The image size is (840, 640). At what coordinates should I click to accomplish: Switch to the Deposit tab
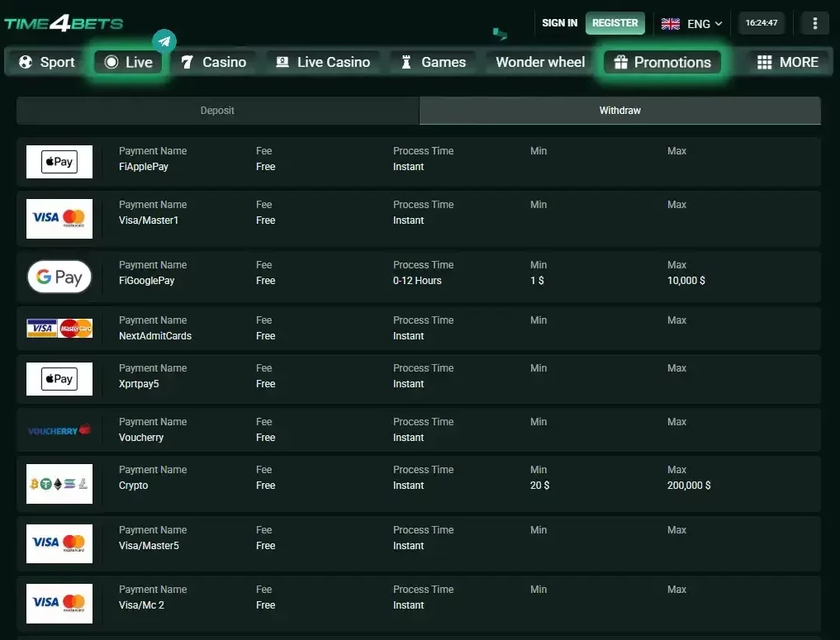coord(217,111)
